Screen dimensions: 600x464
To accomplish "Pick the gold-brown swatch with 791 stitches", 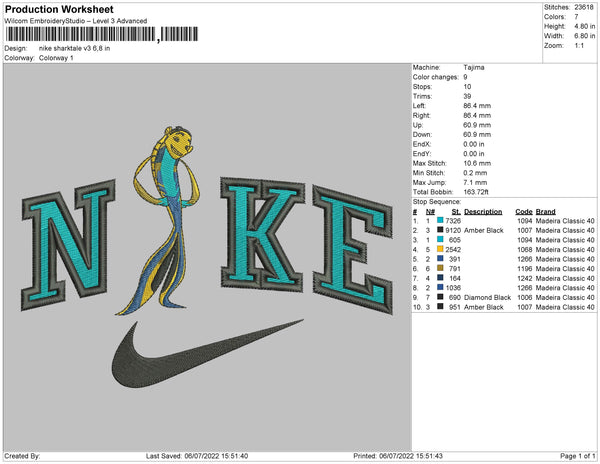I will pyautogui.click(x=440, y=268).
